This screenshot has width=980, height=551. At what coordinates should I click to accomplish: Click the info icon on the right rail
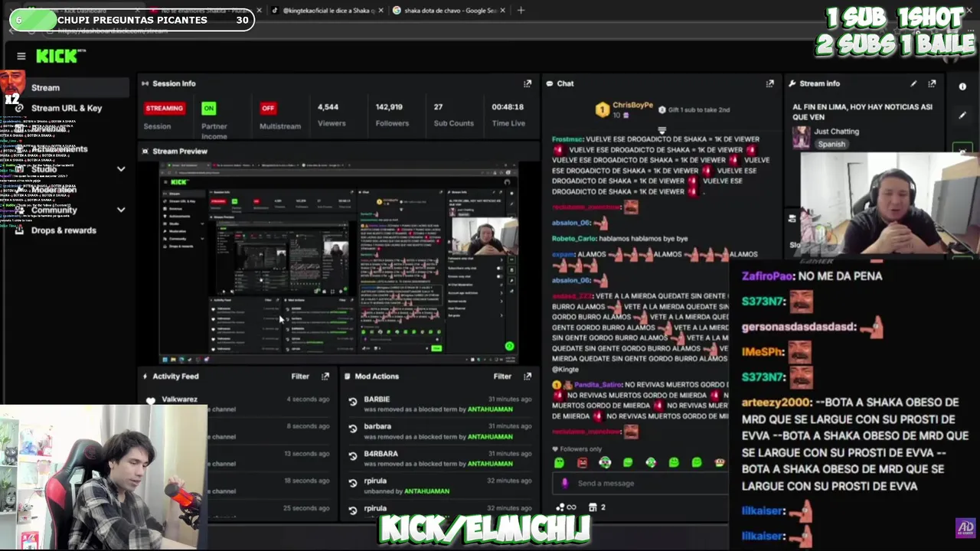coord(962,87)
